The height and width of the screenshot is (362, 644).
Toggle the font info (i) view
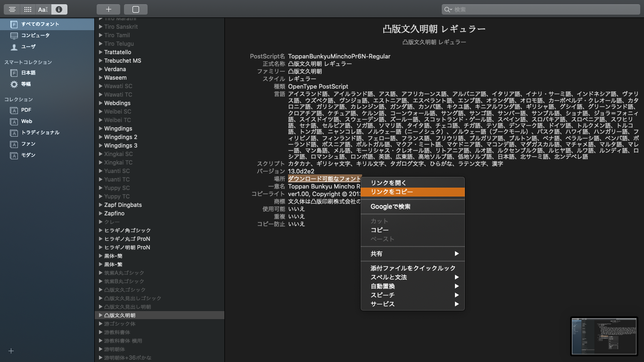pyautogui.click(x=59, y=9)
